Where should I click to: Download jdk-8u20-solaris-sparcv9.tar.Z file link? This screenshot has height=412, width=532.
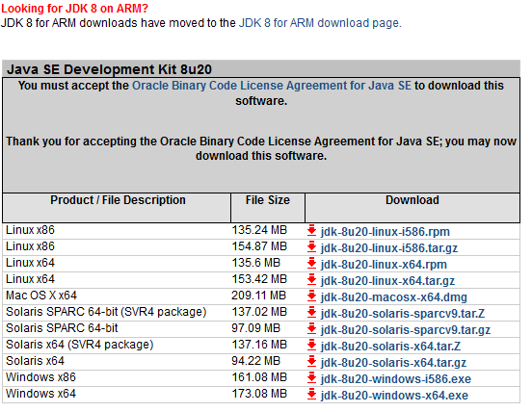(403, 314)
